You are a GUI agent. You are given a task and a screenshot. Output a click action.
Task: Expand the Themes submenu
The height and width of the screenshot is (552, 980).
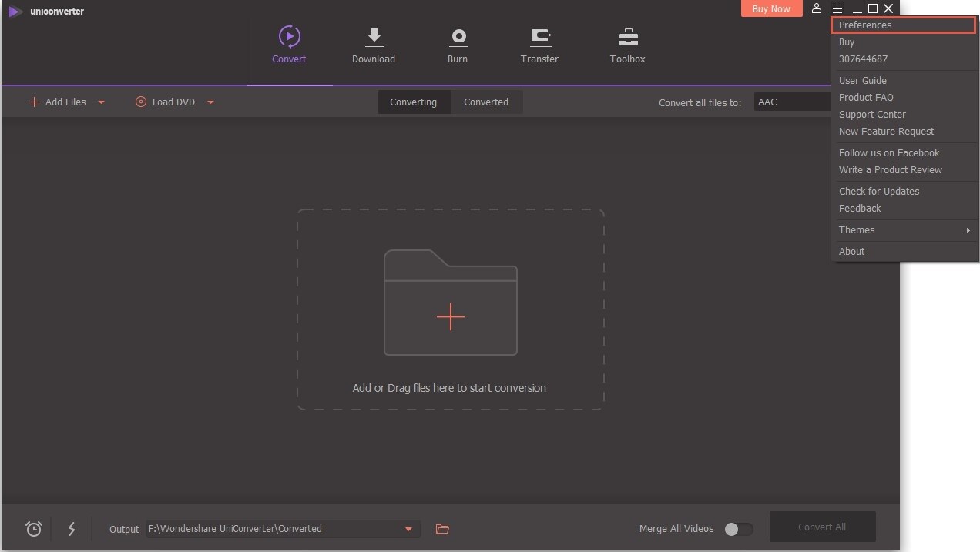tap(904, 229)
